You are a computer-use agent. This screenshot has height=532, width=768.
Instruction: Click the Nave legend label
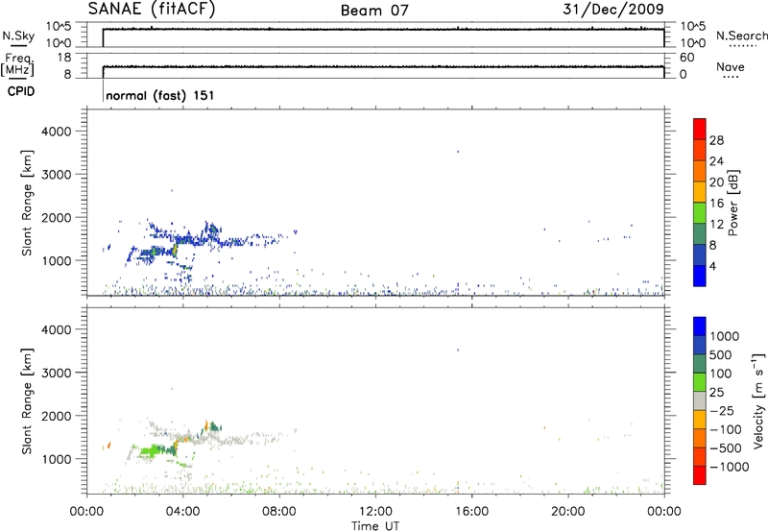point(731,66)
